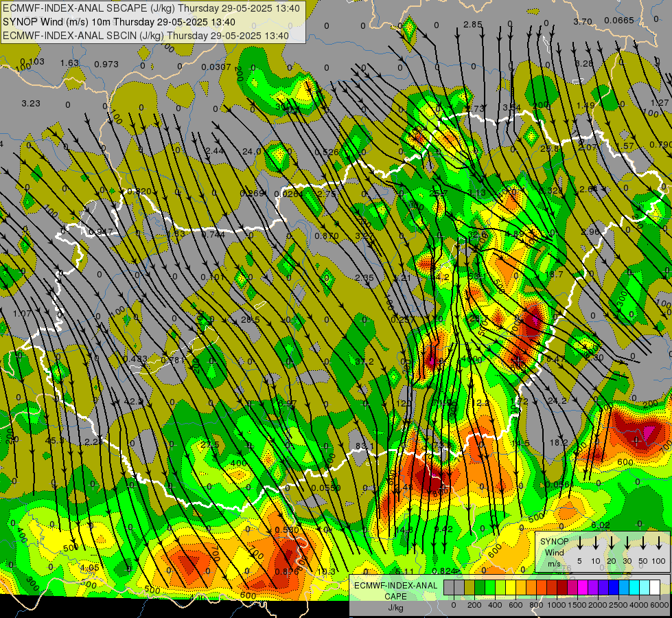Click the 0.0561 value on the map

(x=559, y=485)
